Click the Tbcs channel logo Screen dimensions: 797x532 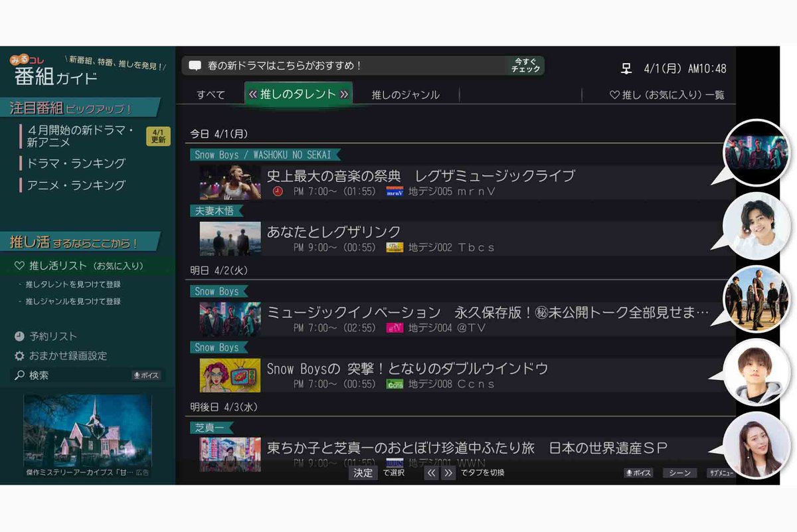pos(395,247)
